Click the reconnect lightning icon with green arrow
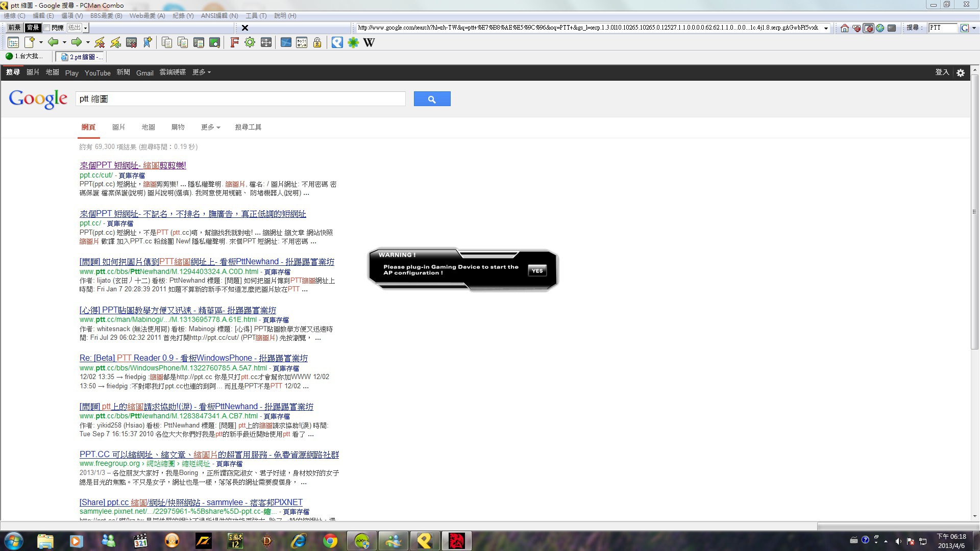Image resolution: width=980 pixels, height=551 pixels. tap(115, 43)
